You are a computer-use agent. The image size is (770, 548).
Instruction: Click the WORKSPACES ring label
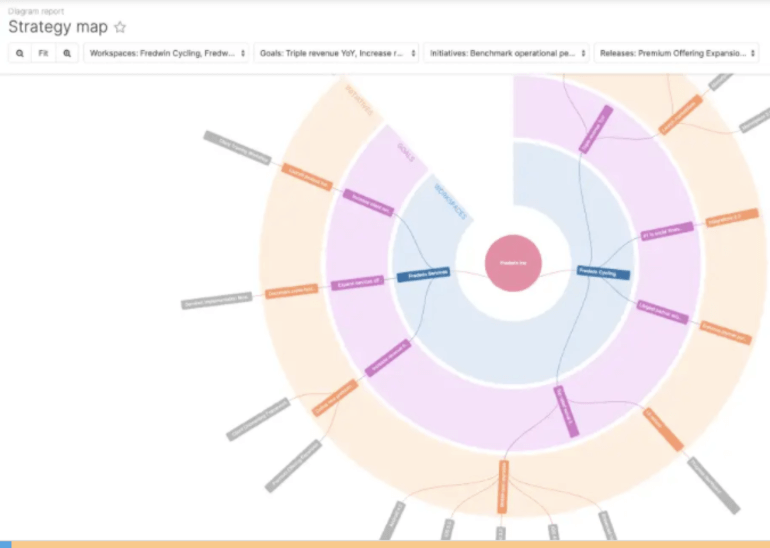(451, 201)
